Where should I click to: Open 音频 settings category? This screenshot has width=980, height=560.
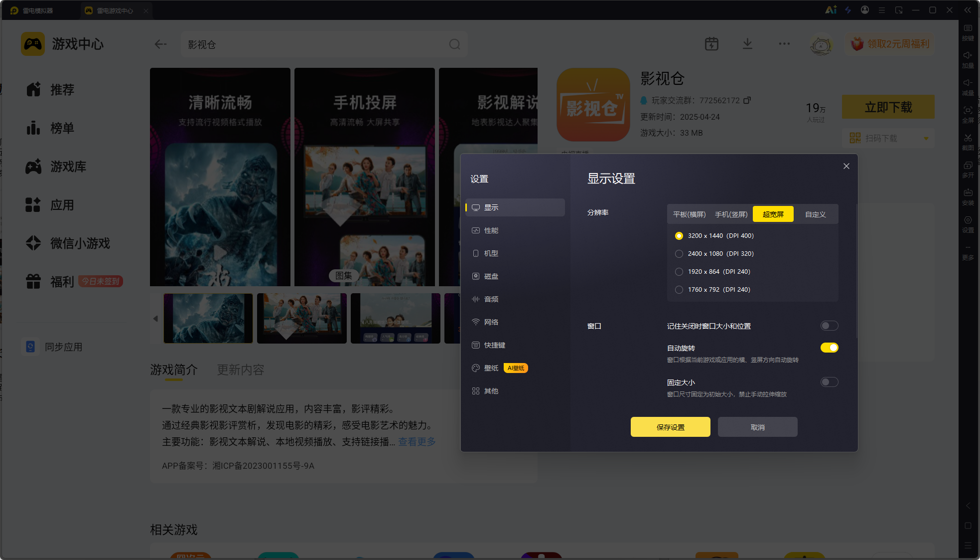click(x=515, y=299)
